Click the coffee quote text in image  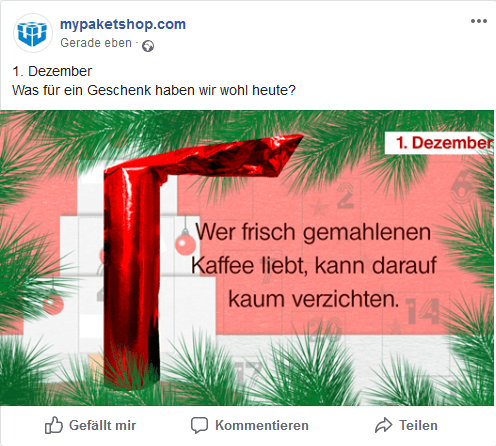click(313, 265)
